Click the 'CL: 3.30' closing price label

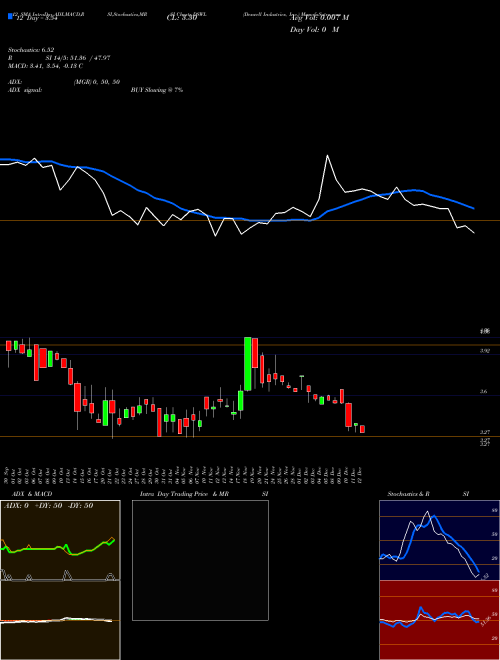(182, 18)
